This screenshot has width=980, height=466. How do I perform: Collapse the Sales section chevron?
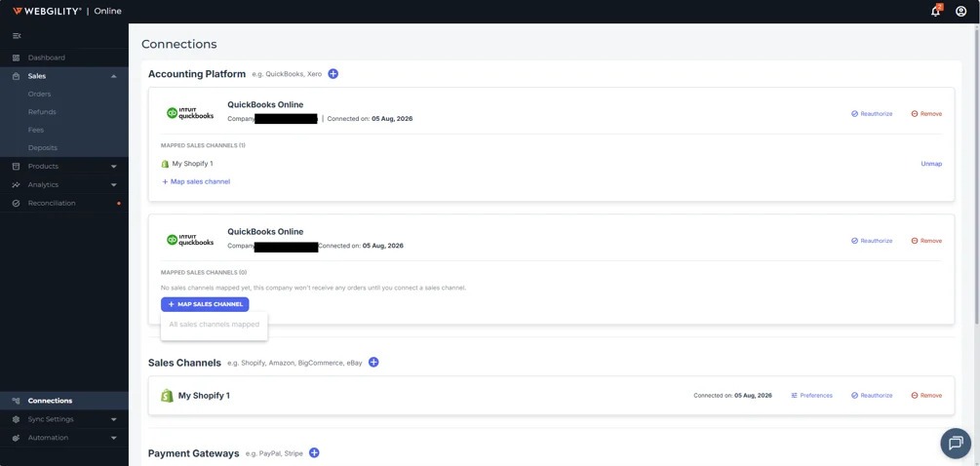click(114, 76)
